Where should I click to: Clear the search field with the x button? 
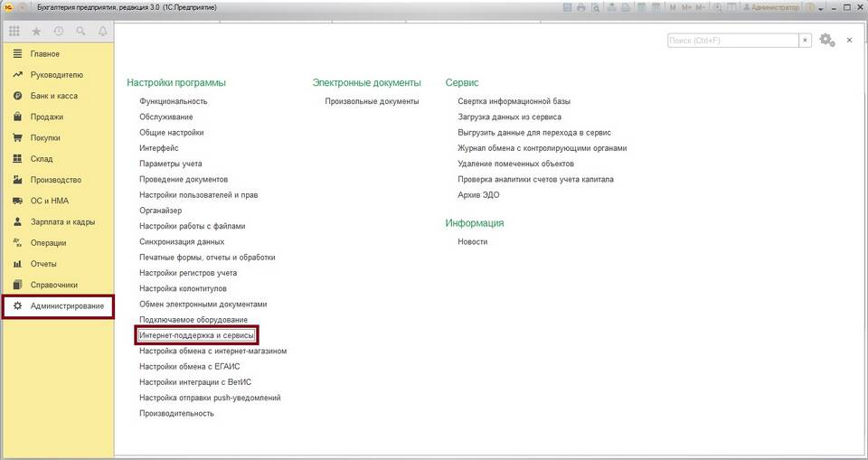pos(805,41)
